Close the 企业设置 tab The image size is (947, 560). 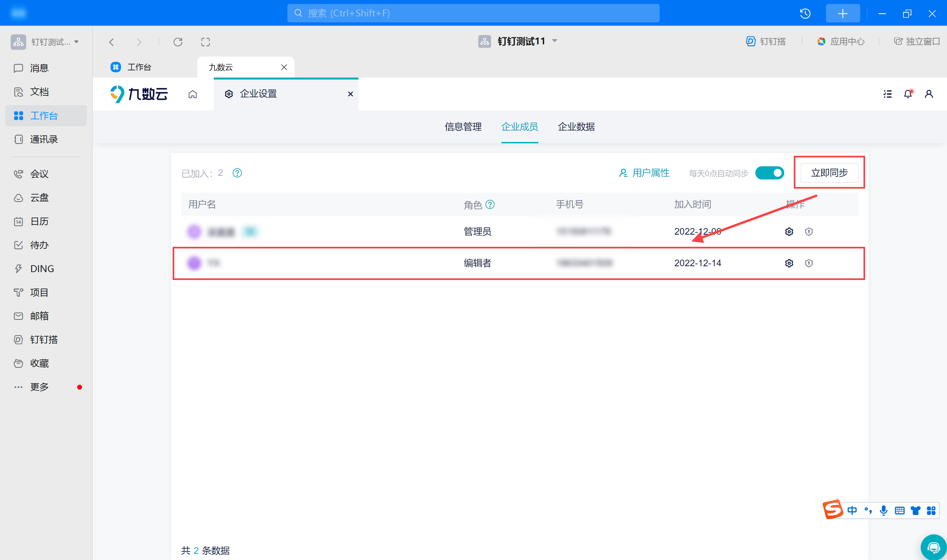(x=350, y=94)
